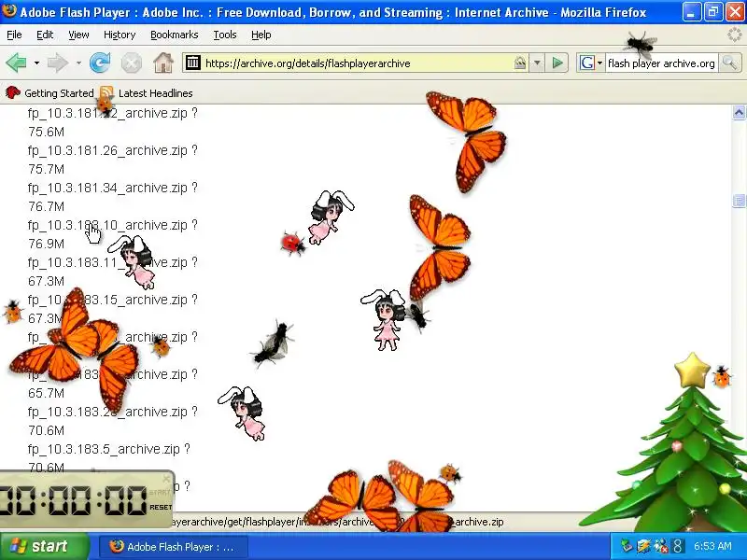Click the ? next to fp_10.3.181.26_archive.zip

pyautogui.click(x=194, y=150)
